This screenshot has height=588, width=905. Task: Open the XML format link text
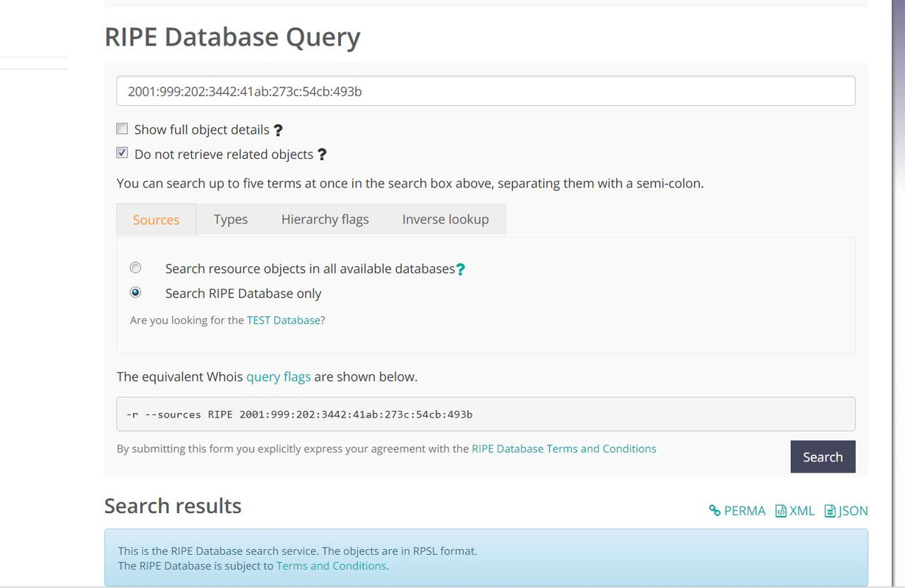[802, 511]
